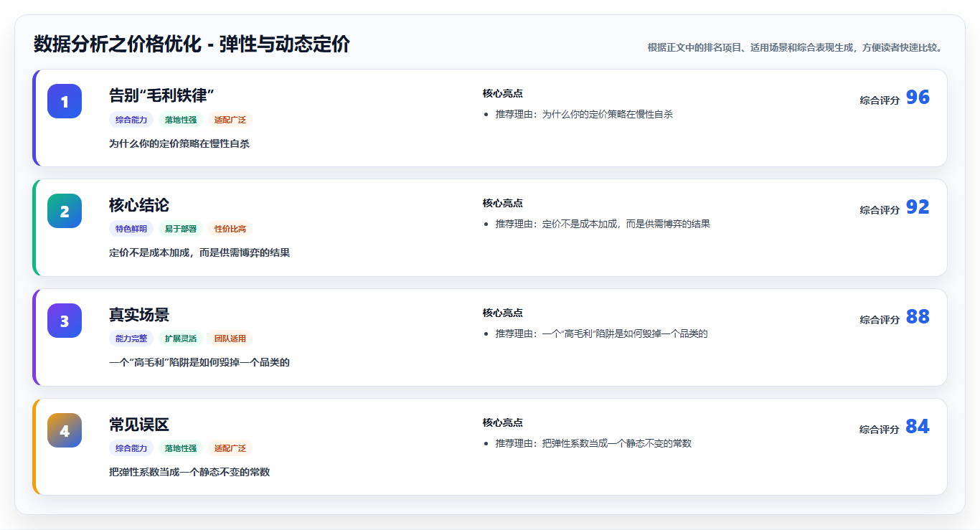Click the rank 1 number badge
Screen dimensions: 980x530
pos(65,101)
